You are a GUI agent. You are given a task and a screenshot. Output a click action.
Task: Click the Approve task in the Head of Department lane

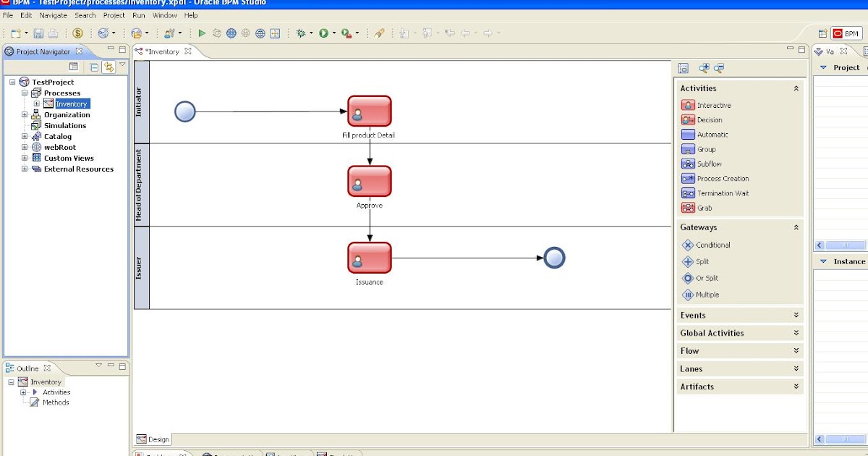click(x=370, y=181)
